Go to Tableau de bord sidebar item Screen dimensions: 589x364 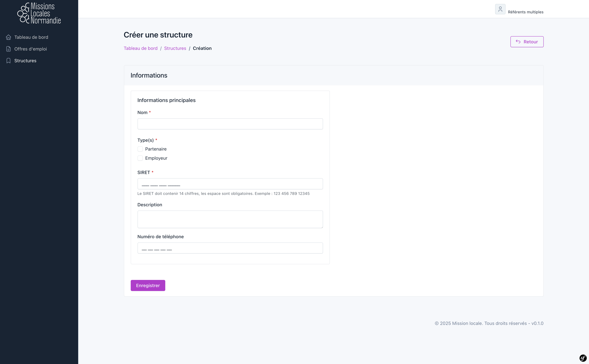pyautogui.click(x=31, y=37)
